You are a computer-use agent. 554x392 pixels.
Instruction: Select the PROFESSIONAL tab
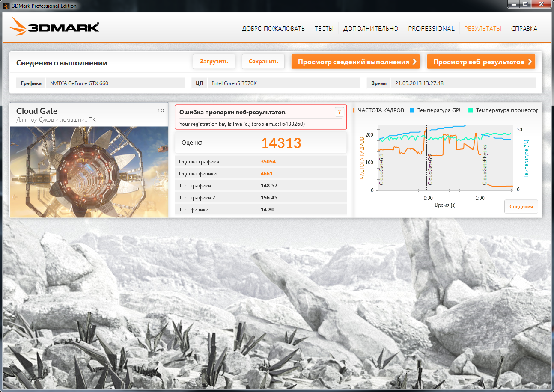[x=431, y=29]
